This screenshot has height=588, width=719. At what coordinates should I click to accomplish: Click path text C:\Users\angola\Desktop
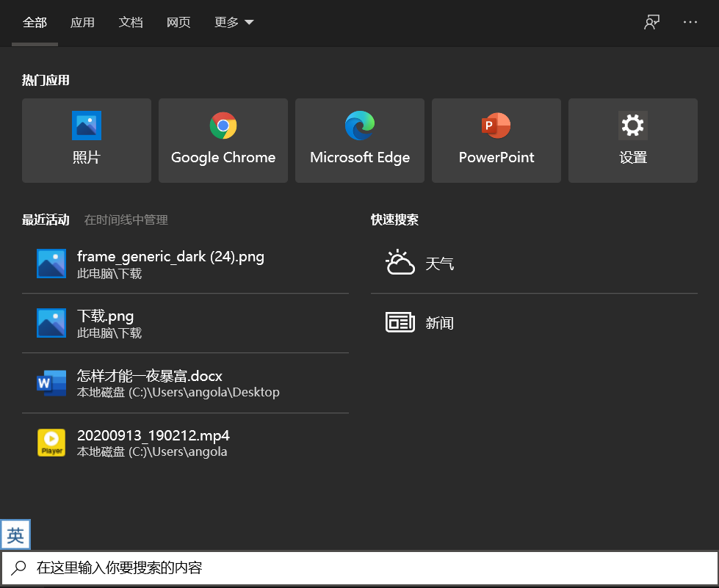(204, 393)
